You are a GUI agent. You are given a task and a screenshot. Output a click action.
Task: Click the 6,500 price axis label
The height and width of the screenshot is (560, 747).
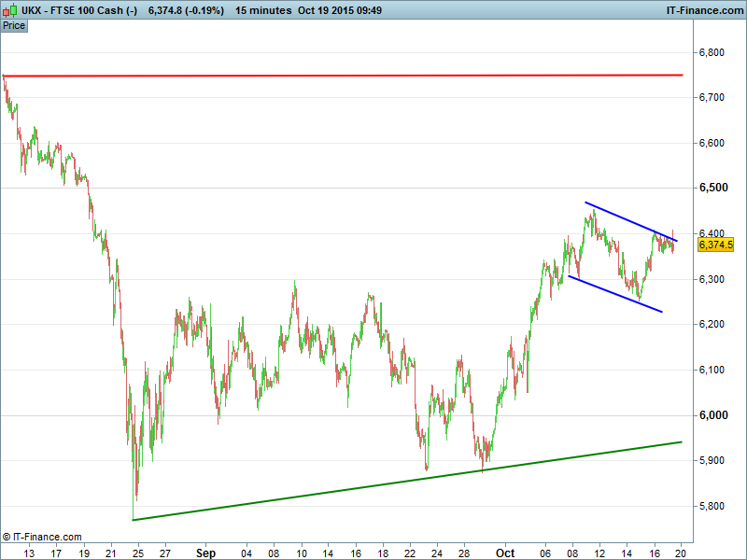click(713, 189)
